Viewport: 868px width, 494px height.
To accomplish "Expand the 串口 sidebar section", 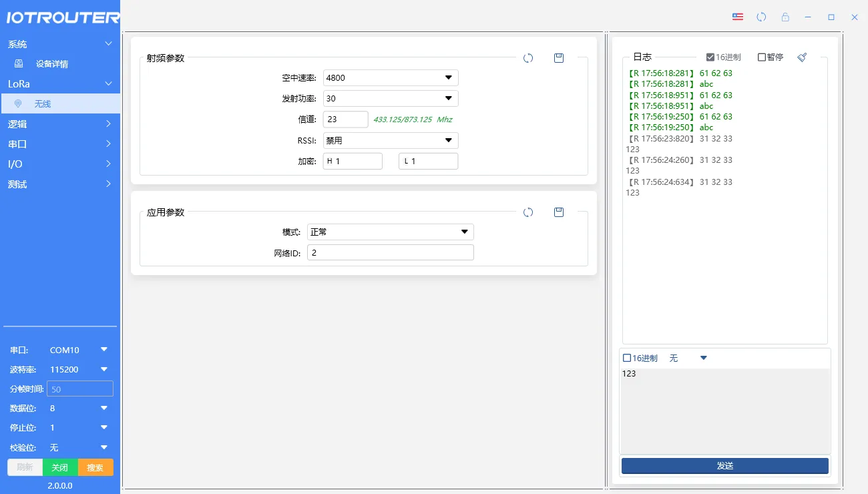I will pos(60,144).
